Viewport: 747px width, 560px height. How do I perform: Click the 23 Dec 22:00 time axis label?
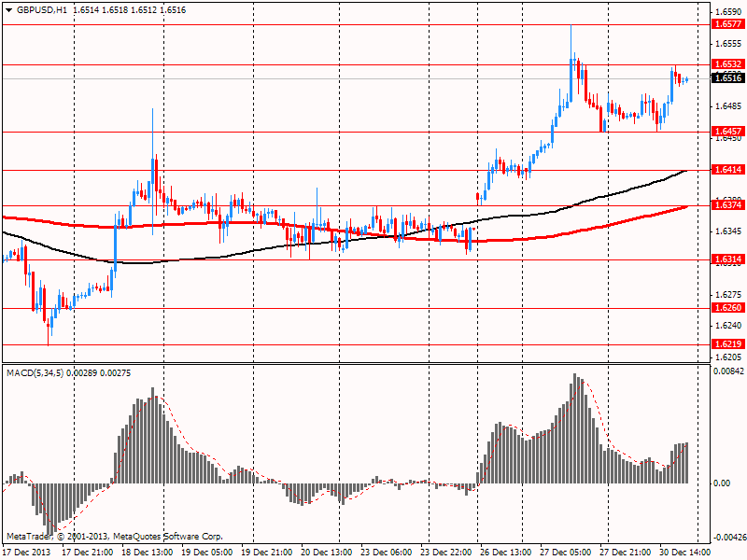pyautogui.click(x=446, y=553)
